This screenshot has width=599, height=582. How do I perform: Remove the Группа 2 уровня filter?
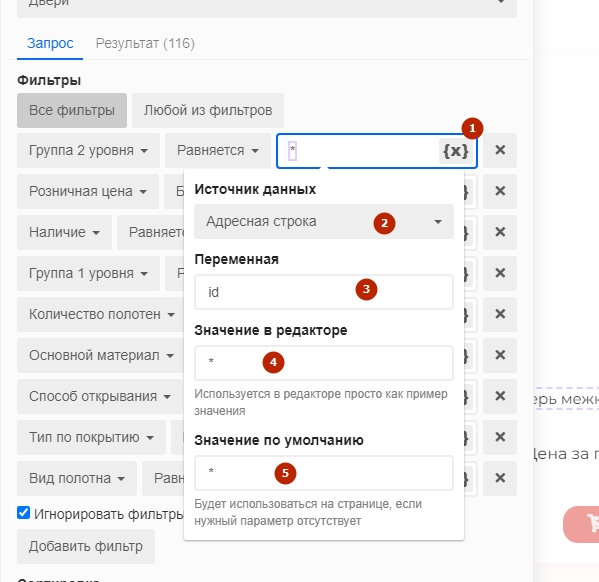coord(500,150)
